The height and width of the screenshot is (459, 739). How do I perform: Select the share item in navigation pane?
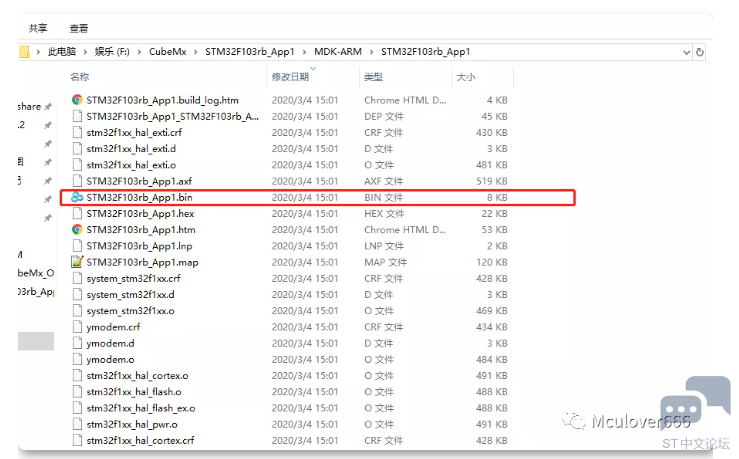29,107
